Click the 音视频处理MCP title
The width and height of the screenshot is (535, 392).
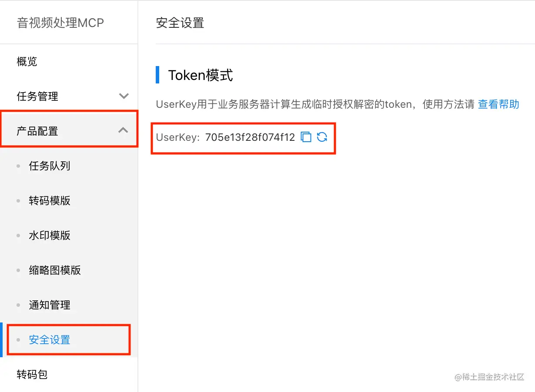(x=60, y=22)
